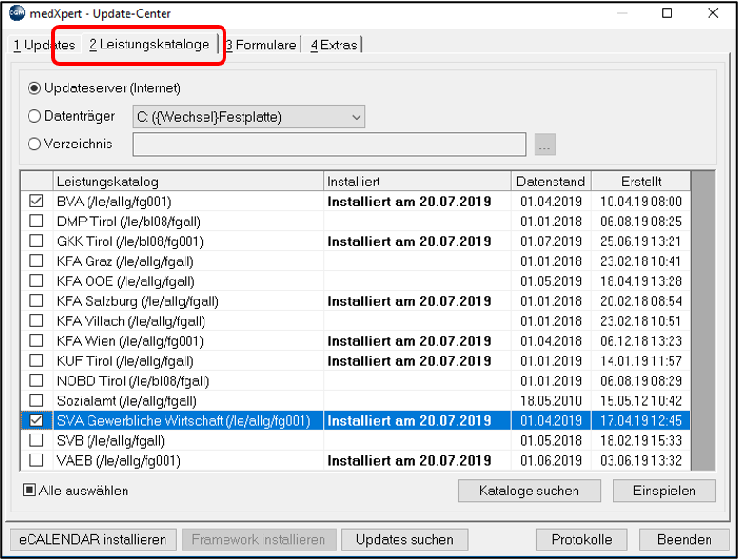Screen dimensions: 739x560
Task: Click the medXpert app icon in title bar
Action: (16, 13)
